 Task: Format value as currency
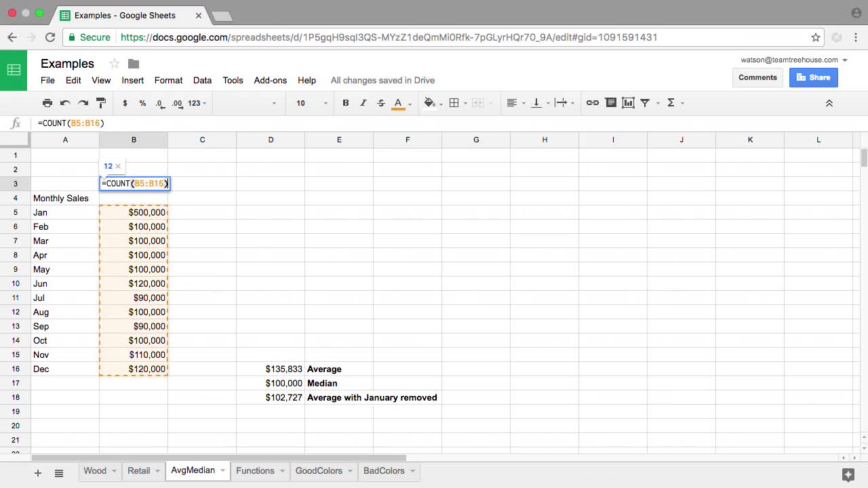coord(125,103)
